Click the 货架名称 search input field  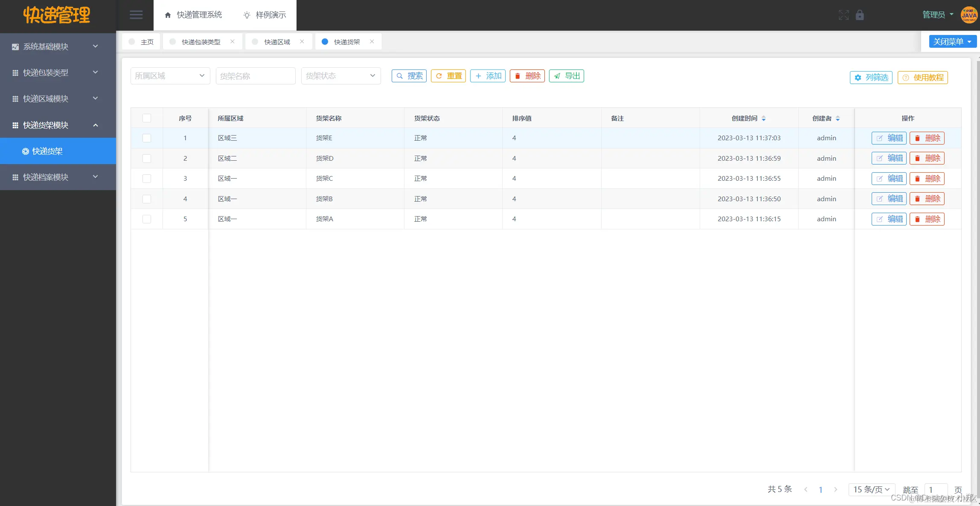tap(255, 76)
